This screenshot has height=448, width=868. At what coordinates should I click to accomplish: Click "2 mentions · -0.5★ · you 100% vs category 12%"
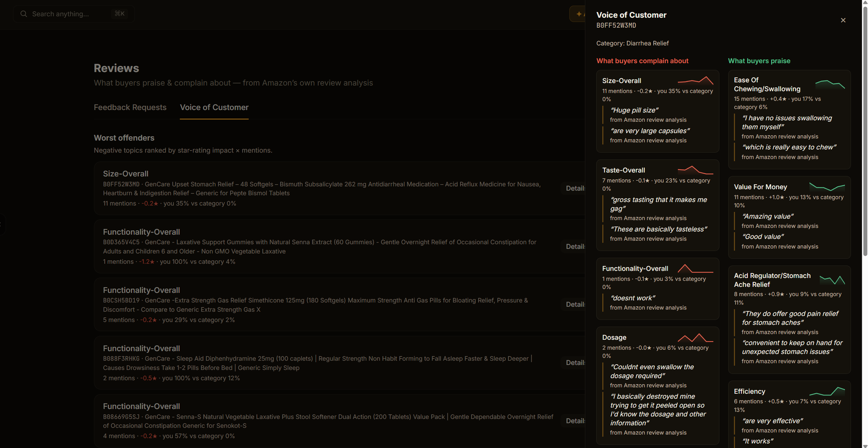pos(171,378)
